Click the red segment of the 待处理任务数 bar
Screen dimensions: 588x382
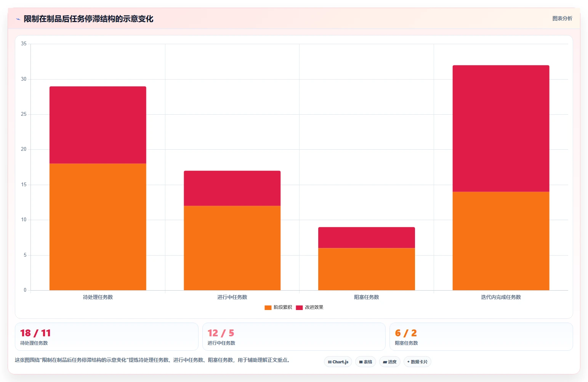coord(98,125)
